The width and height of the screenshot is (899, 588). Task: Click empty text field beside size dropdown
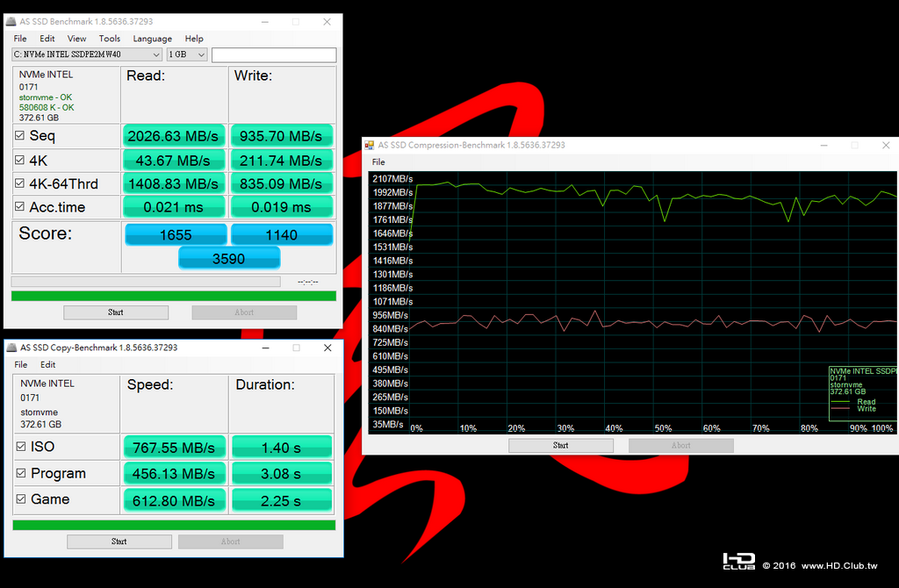pyautogui.click(x=274, y=54)
